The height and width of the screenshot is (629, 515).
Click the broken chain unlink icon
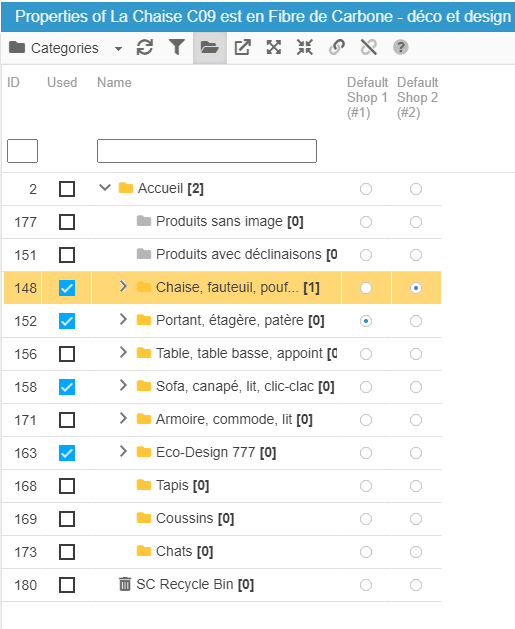pyautogui.click(x=369, y=47)
